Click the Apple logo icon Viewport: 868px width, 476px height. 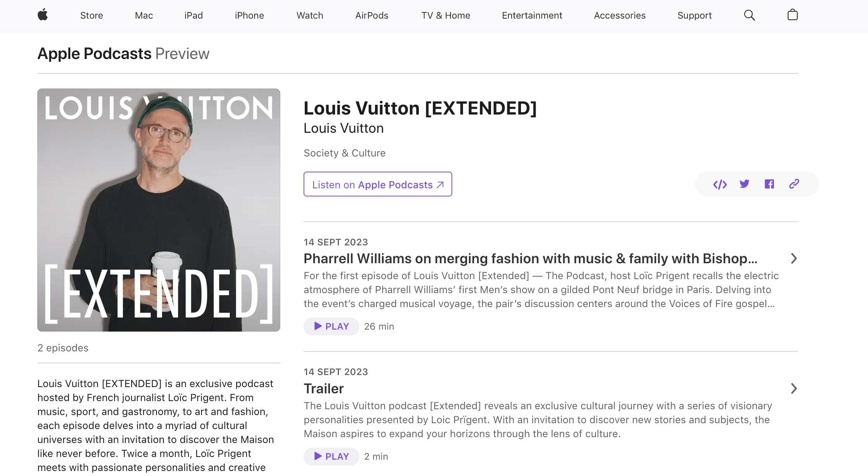[x=43, y=15]
